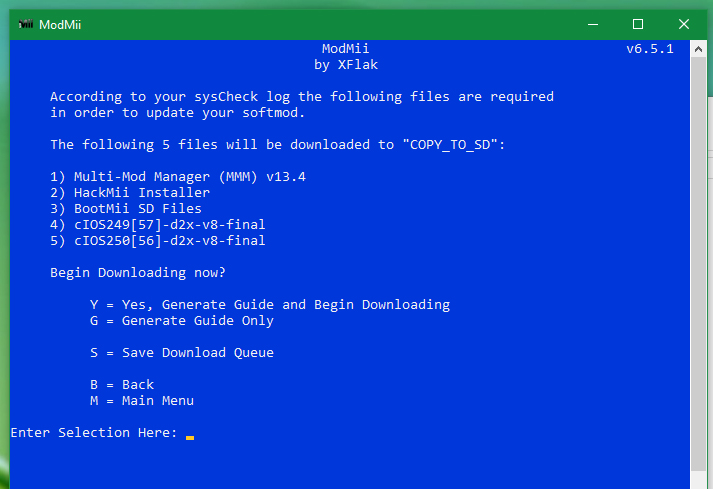Click the 'Begin Downloading now?' prompt text
713x489 pixels.
coord(138,272)
